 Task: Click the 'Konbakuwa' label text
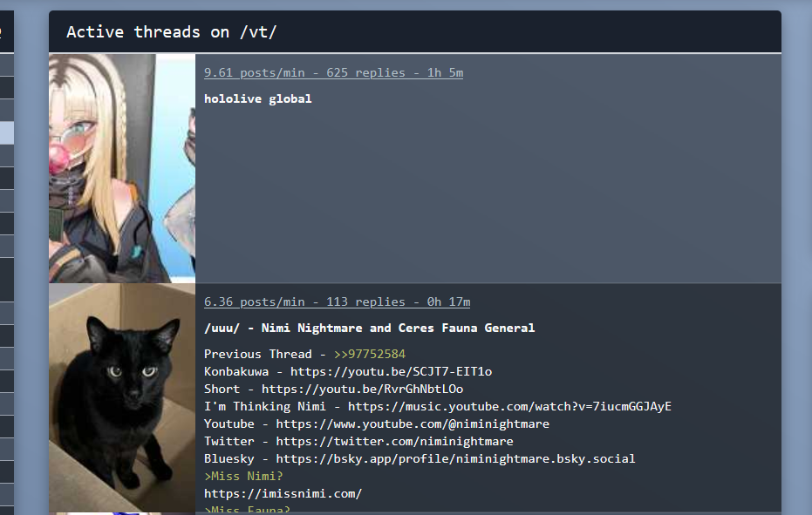point(236,371)
